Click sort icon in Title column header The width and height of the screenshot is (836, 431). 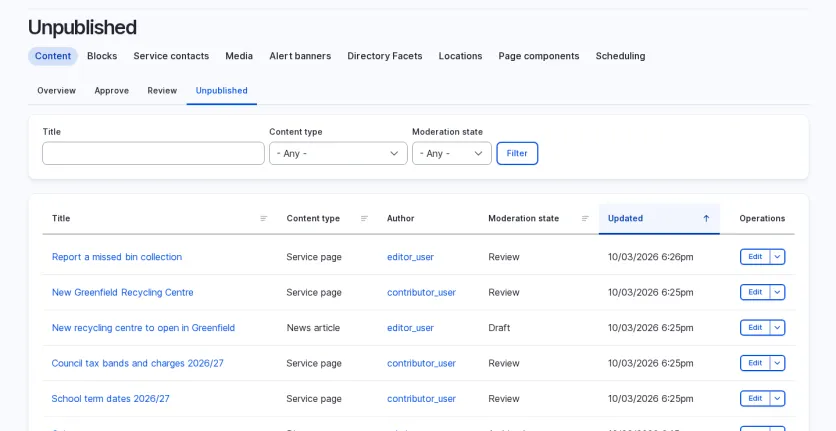click(x=263, y=219)
